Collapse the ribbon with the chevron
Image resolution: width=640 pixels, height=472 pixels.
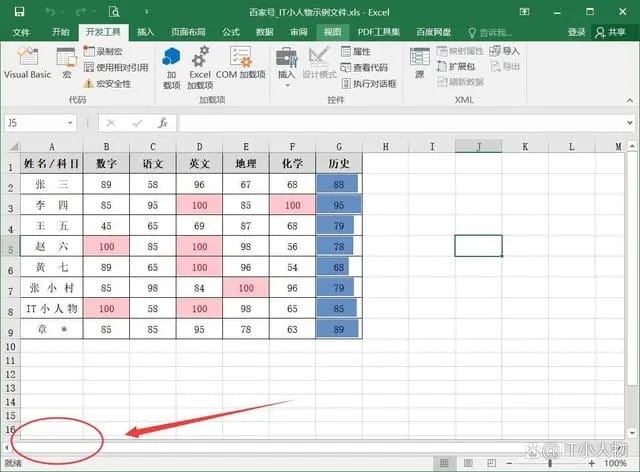pos(630,100)
